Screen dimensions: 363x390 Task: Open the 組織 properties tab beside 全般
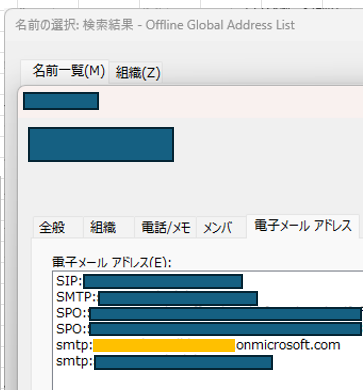point(109,227)
